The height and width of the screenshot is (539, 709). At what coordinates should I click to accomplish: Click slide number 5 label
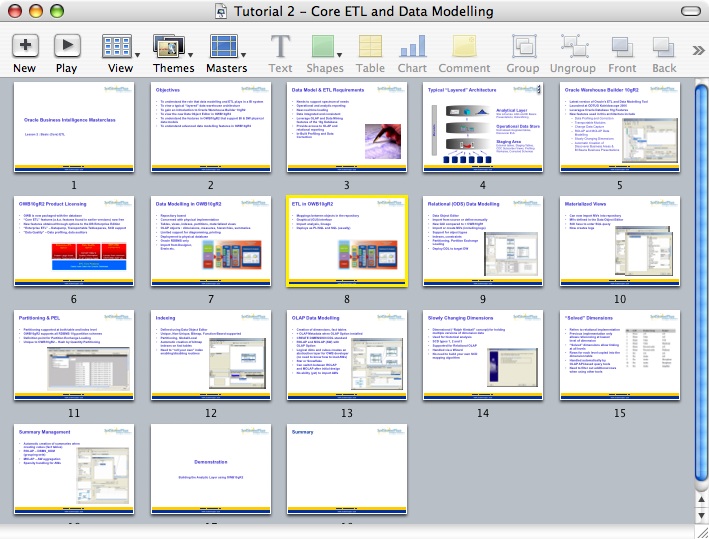pos(620,185)
